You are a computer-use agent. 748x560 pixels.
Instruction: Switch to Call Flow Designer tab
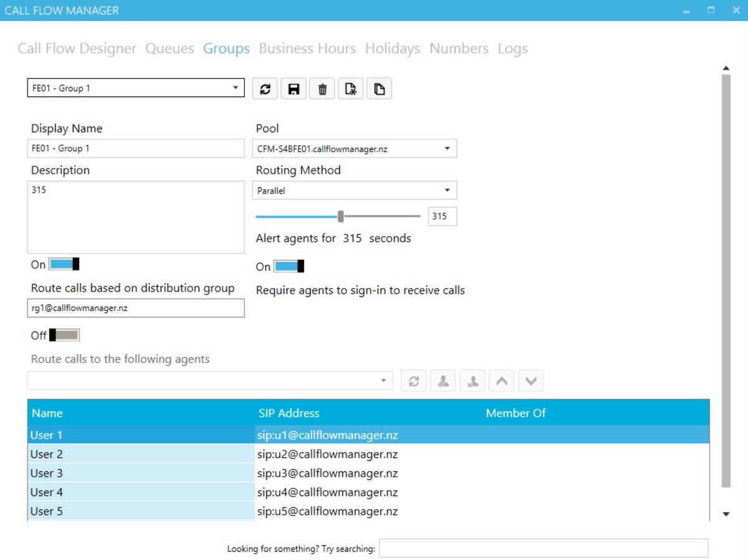pos(77,49)
